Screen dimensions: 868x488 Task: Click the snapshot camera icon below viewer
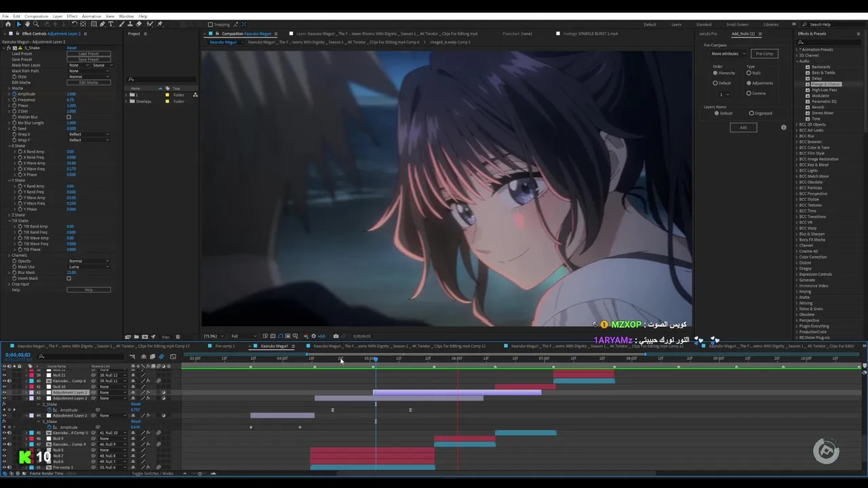pos(336,336)
